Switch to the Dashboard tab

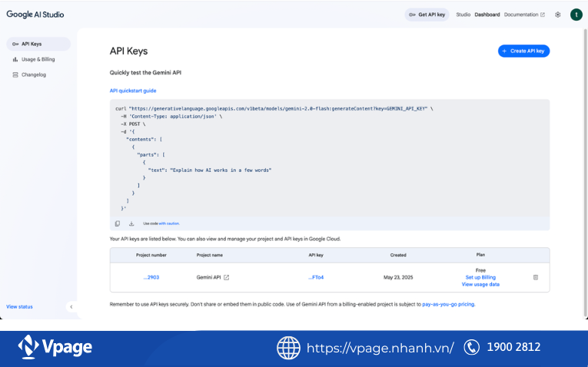[487, 15]
